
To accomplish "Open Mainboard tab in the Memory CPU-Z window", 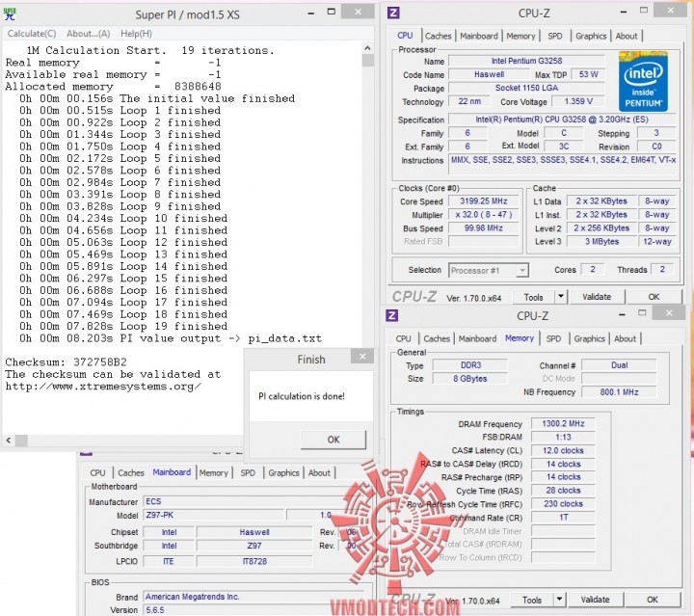I will (x=477, y=338).
